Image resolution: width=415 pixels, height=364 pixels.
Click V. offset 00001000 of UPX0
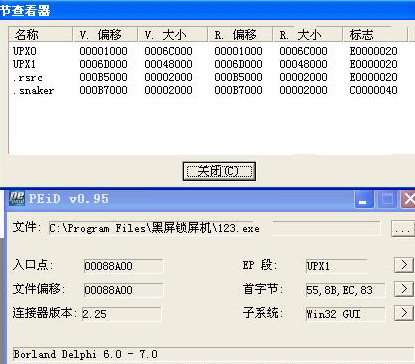click(103, 51)
